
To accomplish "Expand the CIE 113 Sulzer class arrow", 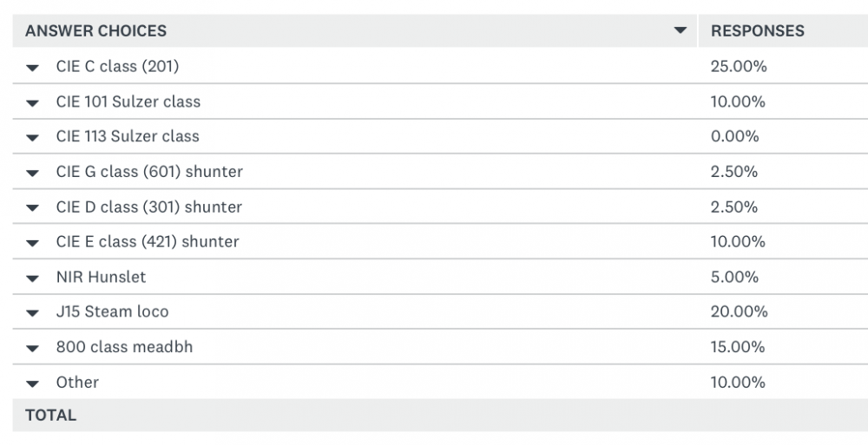I will click(x=33, y=137).
